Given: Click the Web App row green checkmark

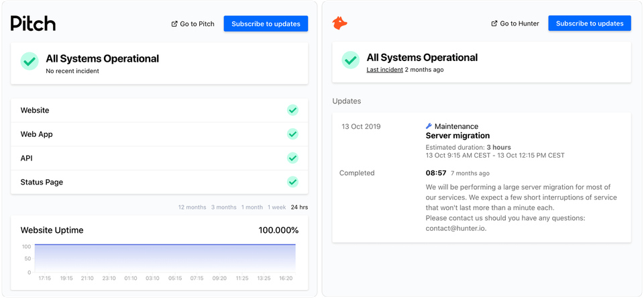Looking at the screenshot, I should coord(292,134).
